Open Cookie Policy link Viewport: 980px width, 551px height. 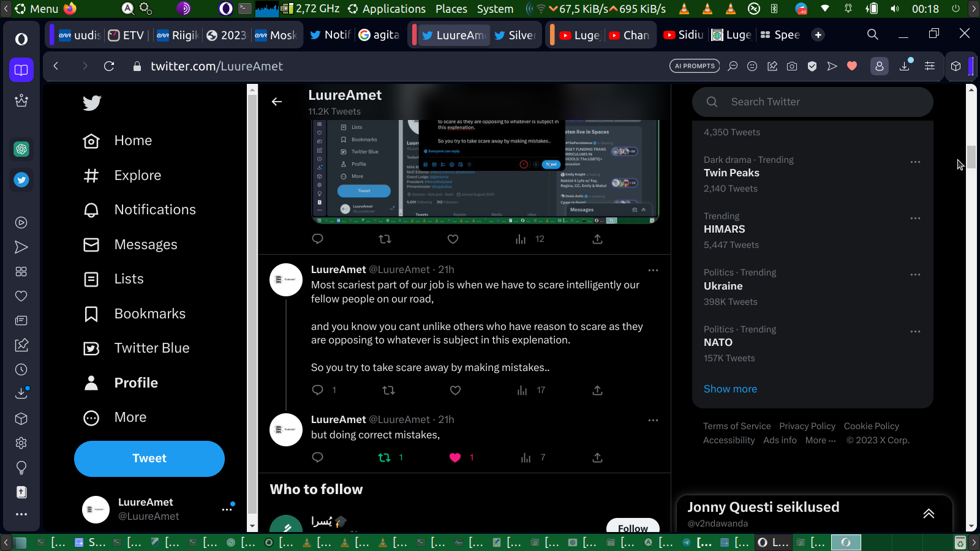pos(872,426)
